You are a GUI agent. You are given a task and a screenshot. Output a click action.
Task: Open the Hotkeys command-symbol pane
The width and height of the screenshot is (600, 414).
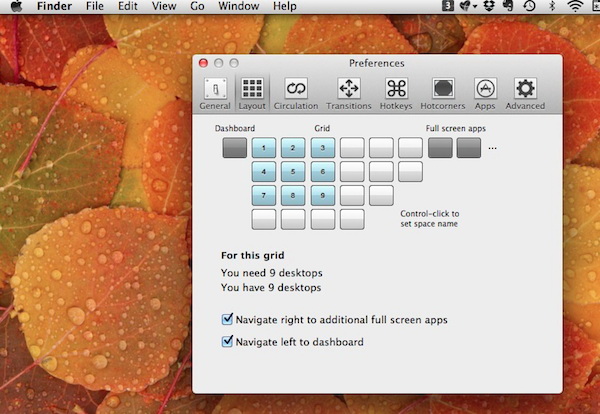pos(396,94)
